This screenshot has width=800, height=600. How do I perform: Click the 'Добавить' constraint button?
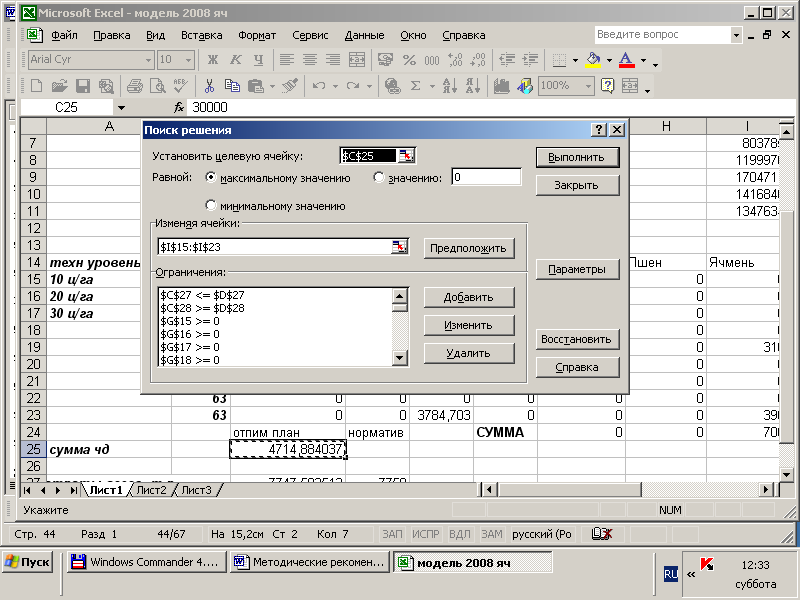click(x=468, y=297)
